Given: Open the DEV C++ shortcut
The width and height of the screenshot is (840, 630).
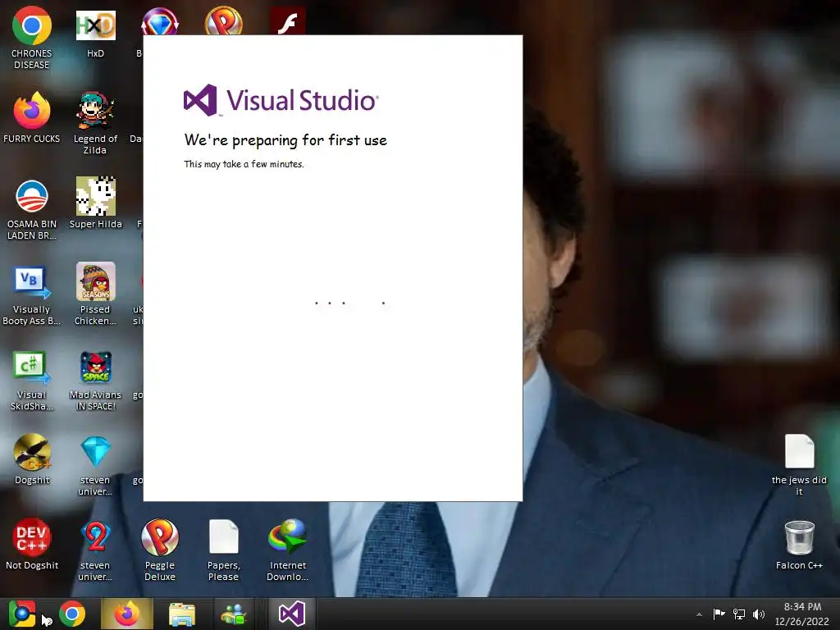Looking at the screenshot, I should 32,544.
